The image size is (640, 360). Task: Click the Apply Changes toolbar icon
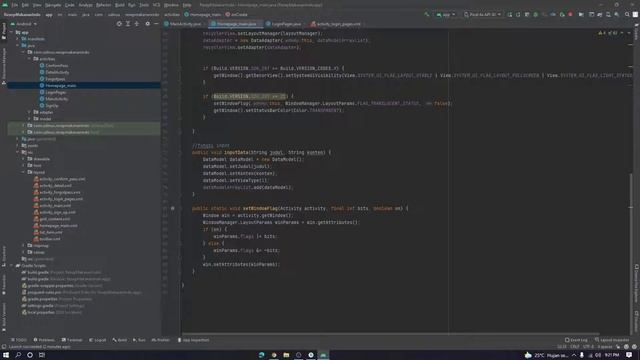(x=518, y=14)
